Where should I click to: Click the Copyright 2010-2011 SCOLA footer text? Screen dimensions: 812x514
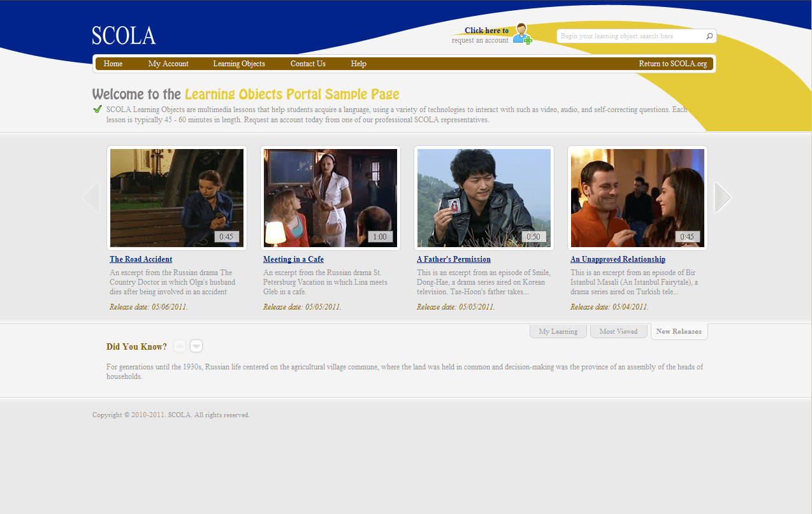pos(171,415)
